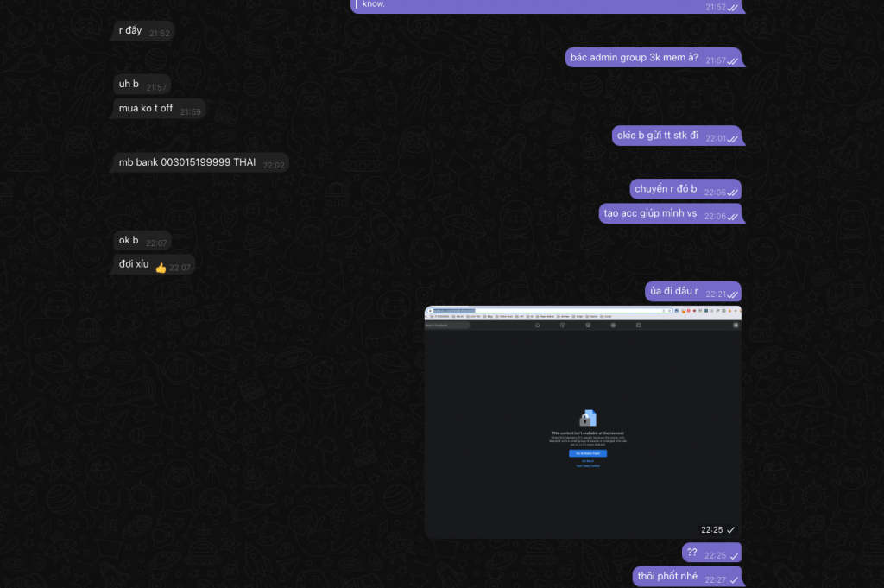
Task: Click the 22:02 timestamp on the bank message
Action: click(274, 164)
